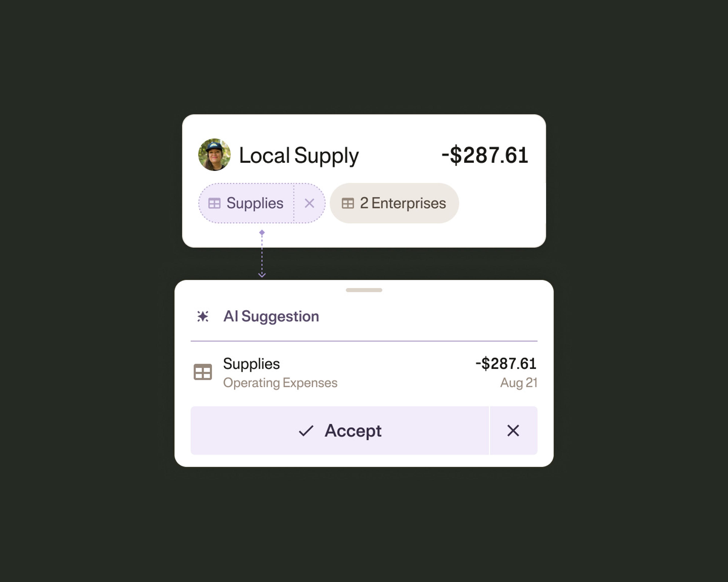Click the Aug 21 date label

[519, 383]
